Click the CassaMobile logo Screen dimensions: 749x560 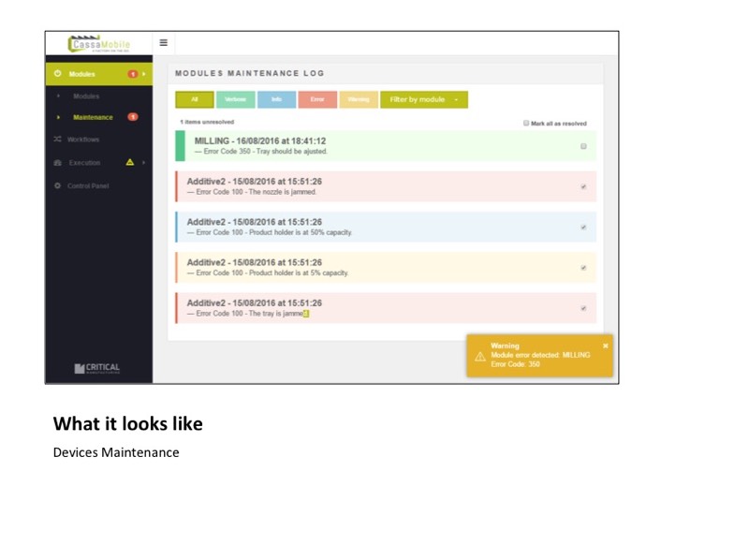click(x=99, y=44)
